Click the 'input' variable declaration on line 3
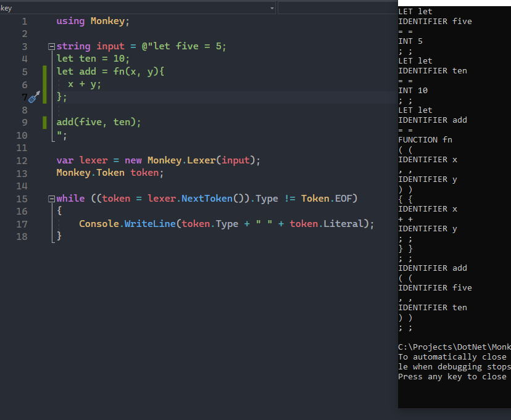The width and height of the screenshot is (511, 420). tap(110, 46)
